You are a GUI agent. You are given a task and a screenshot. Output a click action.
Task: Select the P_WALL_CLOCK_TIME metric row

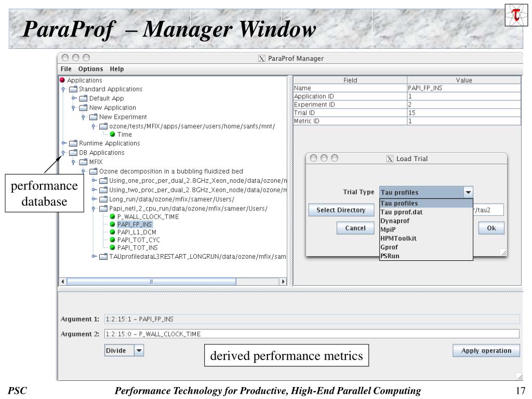148,217
